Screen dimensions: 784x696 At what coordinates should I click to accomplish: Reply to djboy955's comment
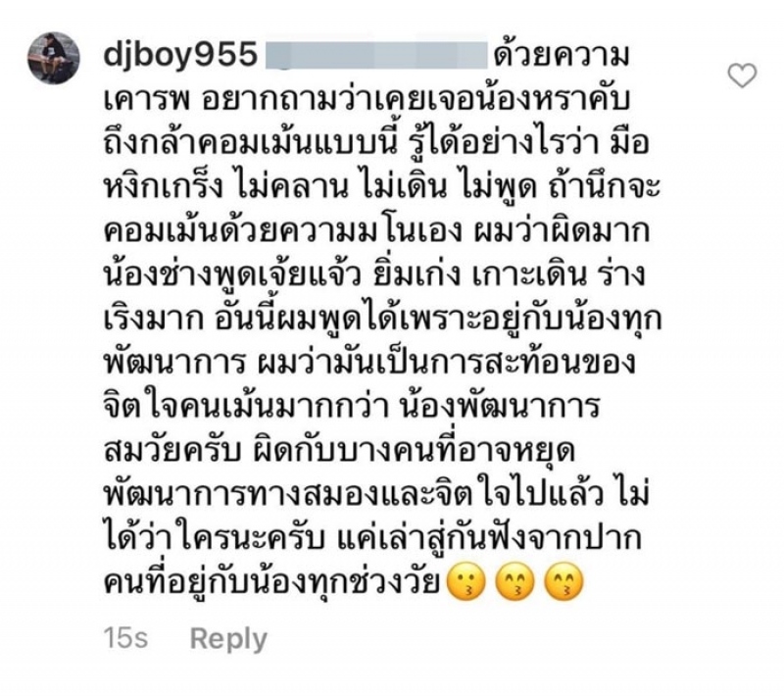click(x=228, y=638)
